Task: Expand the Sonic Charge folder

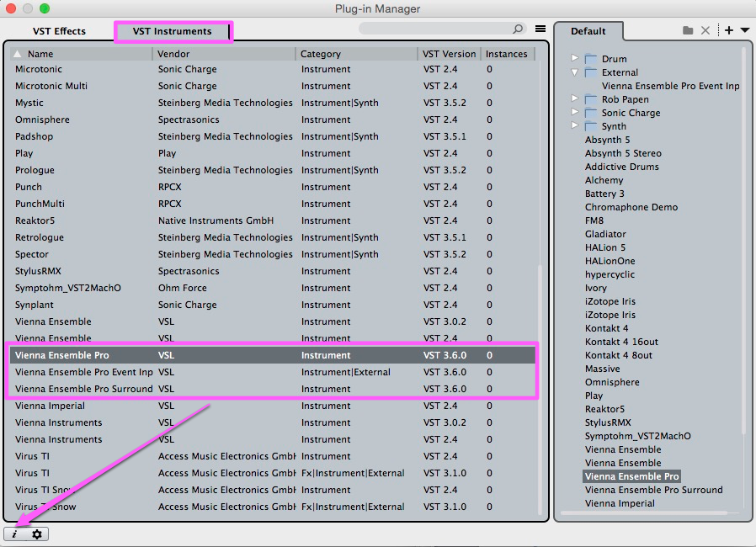Action: (x=575, y=112)
